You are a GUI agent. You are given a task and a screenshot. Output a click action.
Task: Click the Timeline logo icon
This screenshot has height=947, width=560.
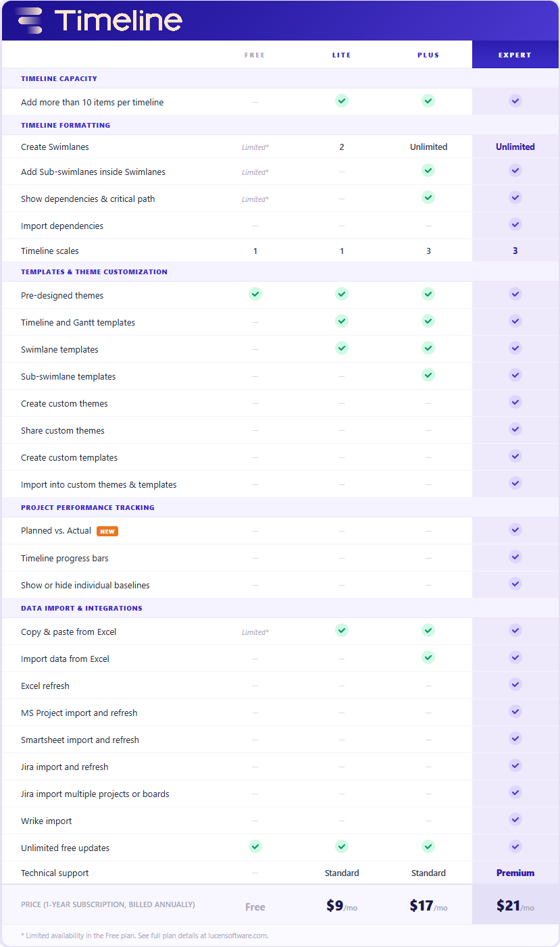[30, 21]
